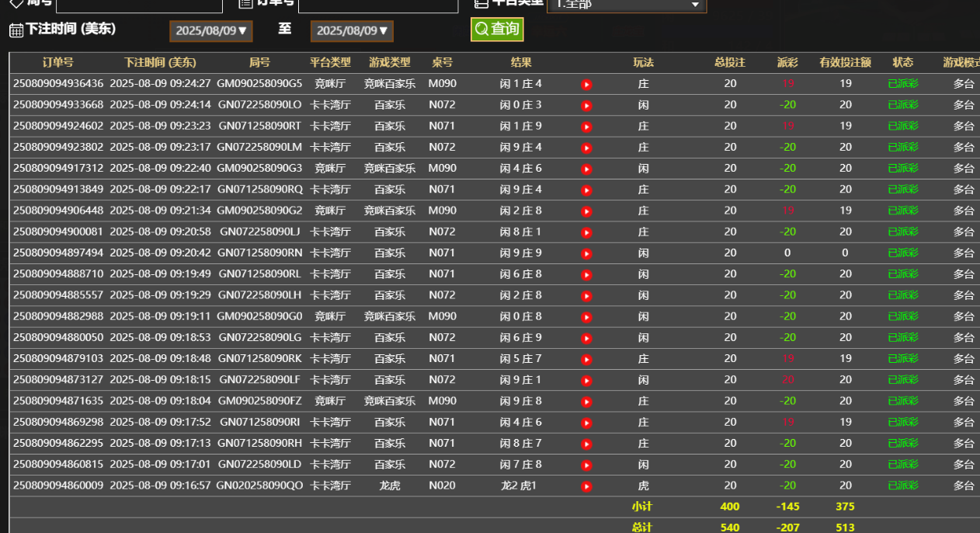Open the end date dropdown 2025/08/09
Image resolution: width=980 pixels, height=533 pixels.
click(351, 31)
